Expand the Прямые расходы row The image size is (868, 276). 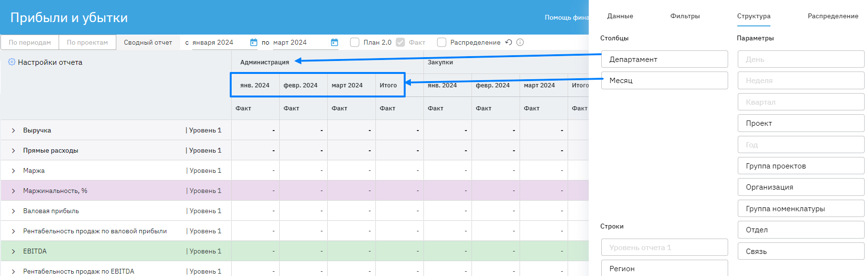coord(13,151)
